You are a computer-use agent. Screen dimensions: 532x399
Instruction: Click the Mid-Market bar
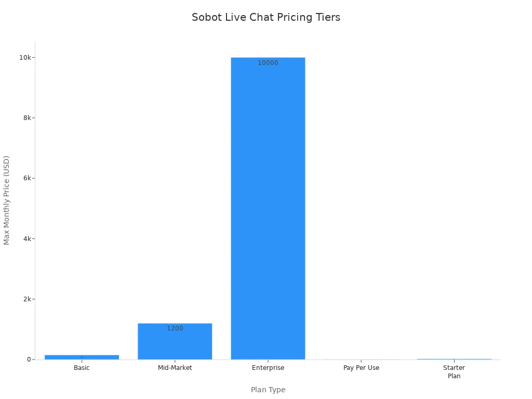[x=175, y=341]
